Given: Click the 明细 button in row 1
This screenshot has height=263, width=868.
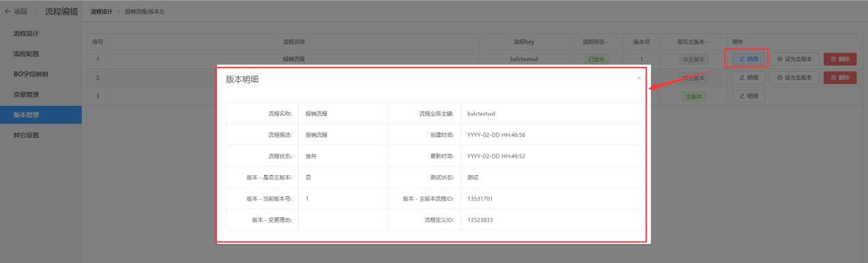Looking at the screenshot, I should (748, 59).
